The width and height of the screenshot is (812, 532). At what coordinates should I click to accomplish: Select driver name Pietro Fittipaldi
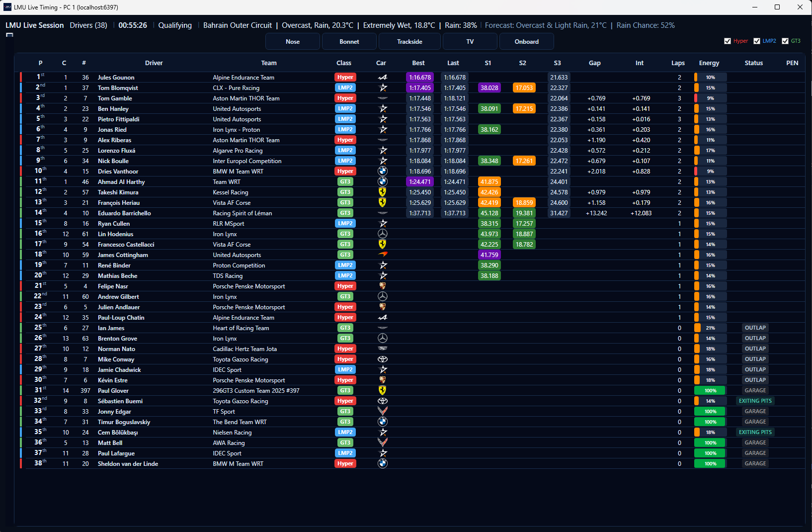tap(119, 119)
